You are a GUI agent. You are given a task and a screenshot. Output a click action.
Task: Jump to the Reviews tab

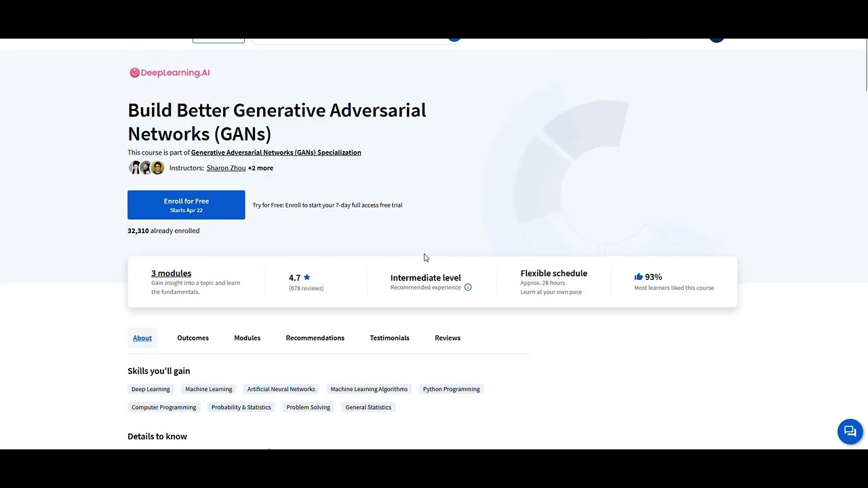click(448, 338)
